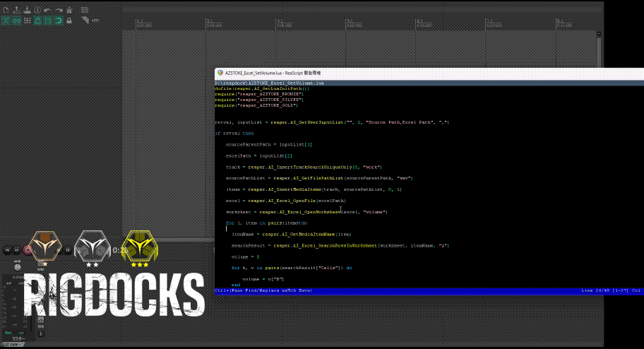Click the sourceParentPath = inputList[1] line
644x349 pixels.
269,145
